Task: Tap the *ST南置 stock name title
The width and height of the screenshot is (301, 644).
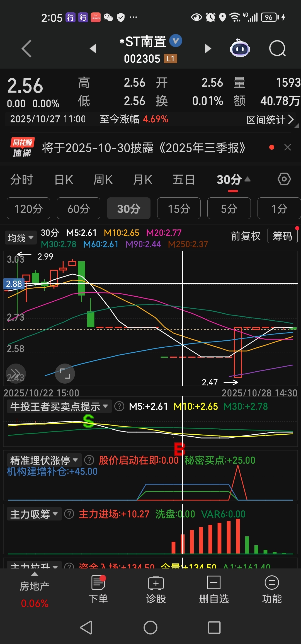Action: [x=143, y=42]
